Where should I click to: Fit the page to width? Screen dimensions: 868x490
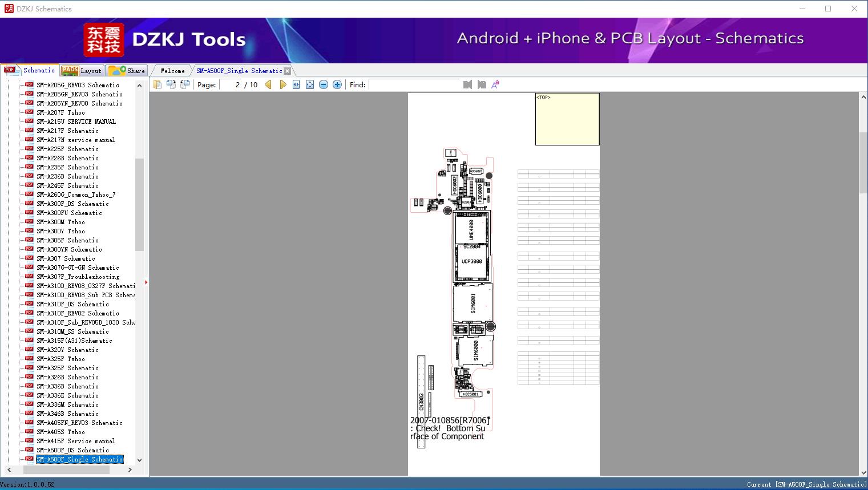(296, 84)
